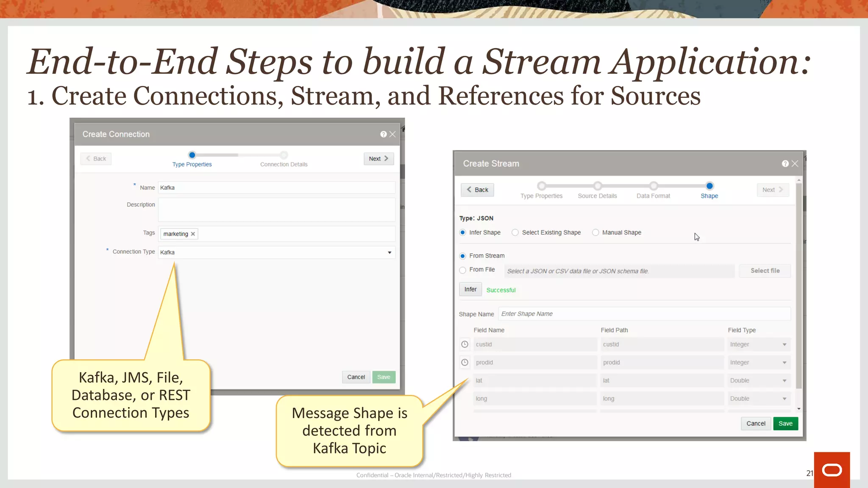Image resolution: width=868 pixels, height=488 pixels.
Task: Open Field Type dropdown for lat
Action: click(x=759, y=380)
